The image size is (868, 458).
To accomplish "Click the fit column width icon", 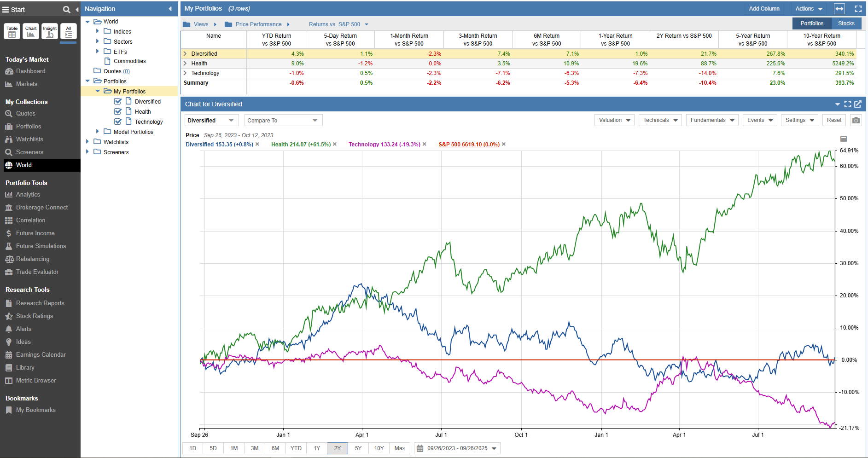I will point(839,9).
